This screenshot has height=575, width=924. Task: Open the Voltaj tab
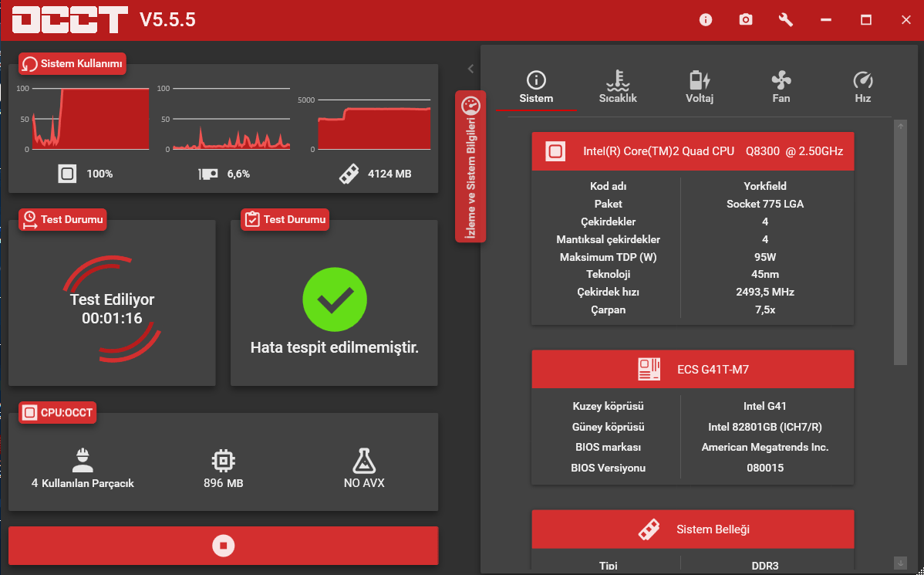(700, 87)
